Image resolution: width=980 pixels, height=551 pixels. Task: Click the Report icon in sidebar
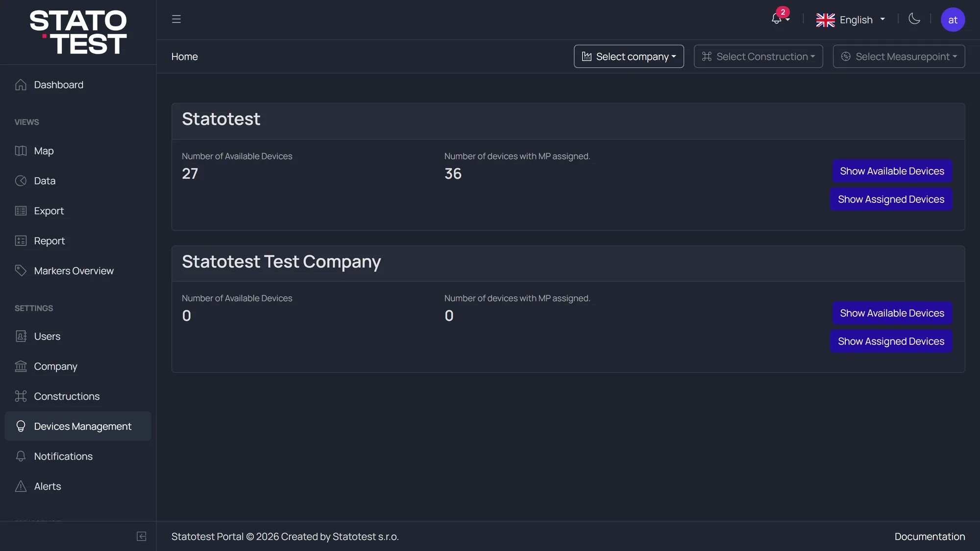point(21,240)
